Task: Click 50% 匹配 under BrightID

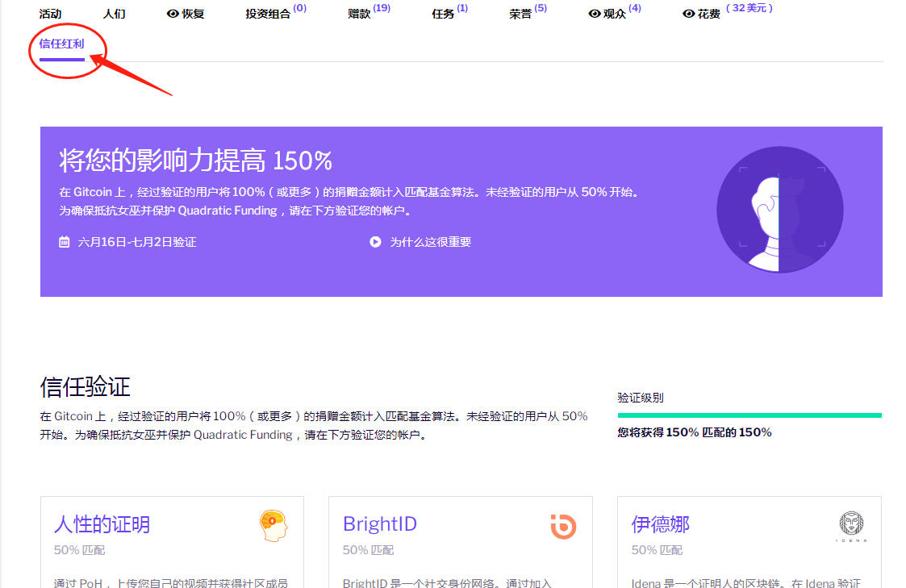Action: [x=368, y=550]
